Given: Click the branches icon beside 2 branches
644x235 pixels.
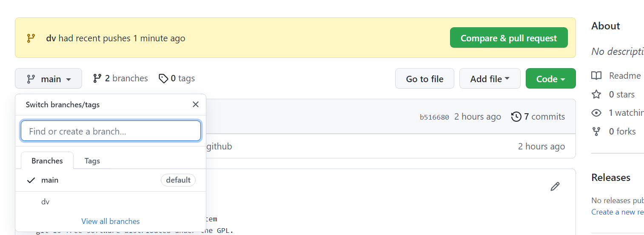Looking at the screenshot, I should coord(97,78).
